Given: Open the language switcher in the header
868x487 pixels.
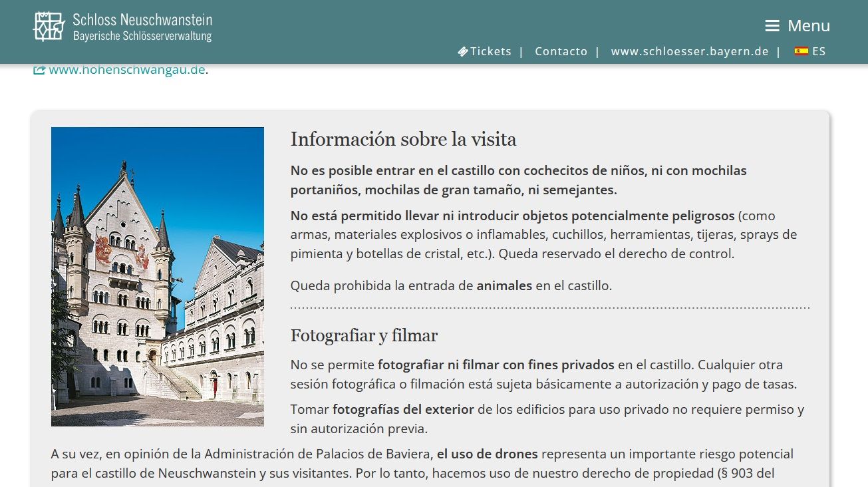Looking at the screenshot, I should click(810, 51).
